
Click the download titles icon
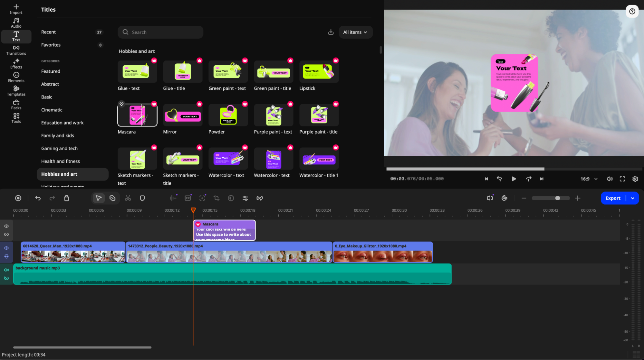click(x=331, y=32)
